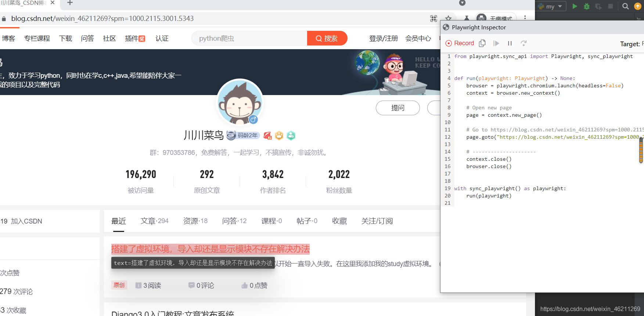This screenshot has width=644, height=316.
Task: Click the 2,022 粉丝数量 statistic
Action: click(x=339, y=181)
